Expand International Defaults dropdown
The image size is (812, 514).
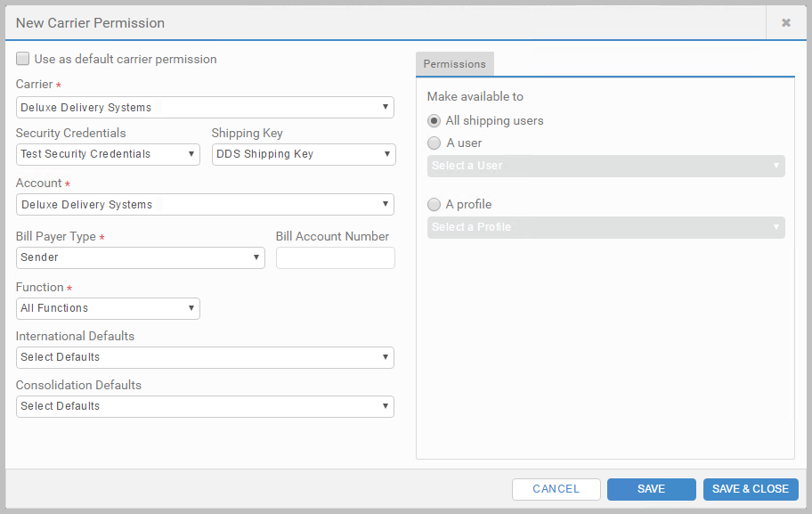tap(205, 357)
